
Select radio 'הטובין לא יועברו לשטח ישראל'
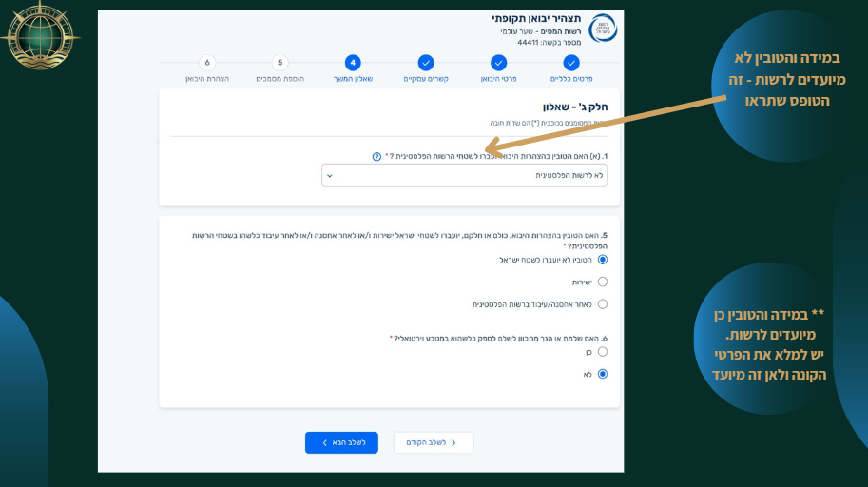click(603, 260)
